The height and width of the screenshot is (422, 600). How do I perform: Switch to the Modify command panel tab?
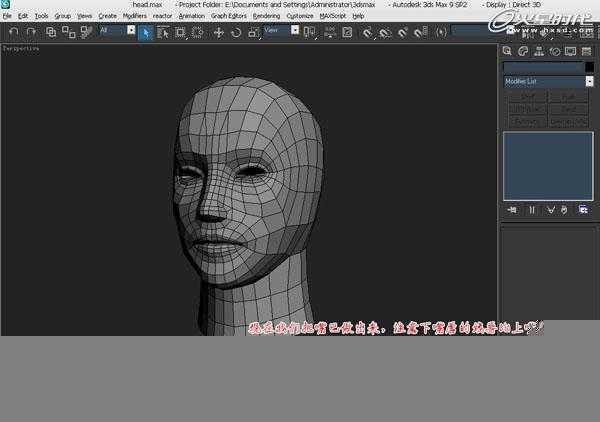tap(523, 51)
